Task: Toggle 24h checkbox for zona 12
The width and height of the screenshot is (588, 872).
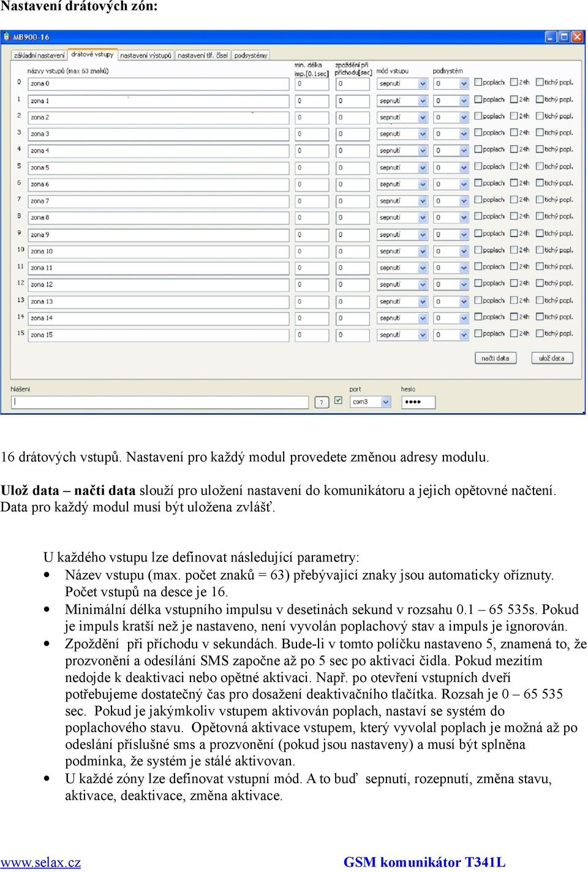Action: [514, 283]
